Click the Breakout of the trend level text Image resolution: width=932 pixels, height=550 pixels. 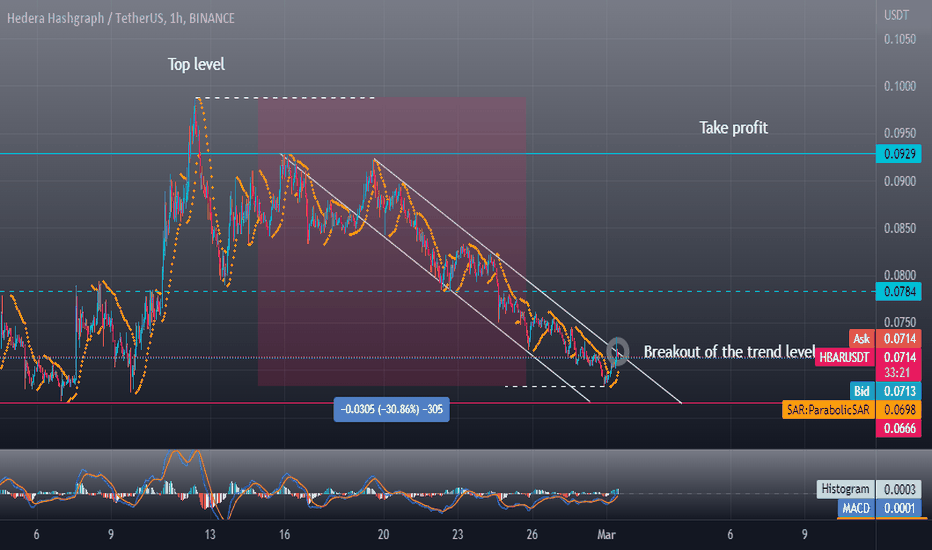pos(729,352)
